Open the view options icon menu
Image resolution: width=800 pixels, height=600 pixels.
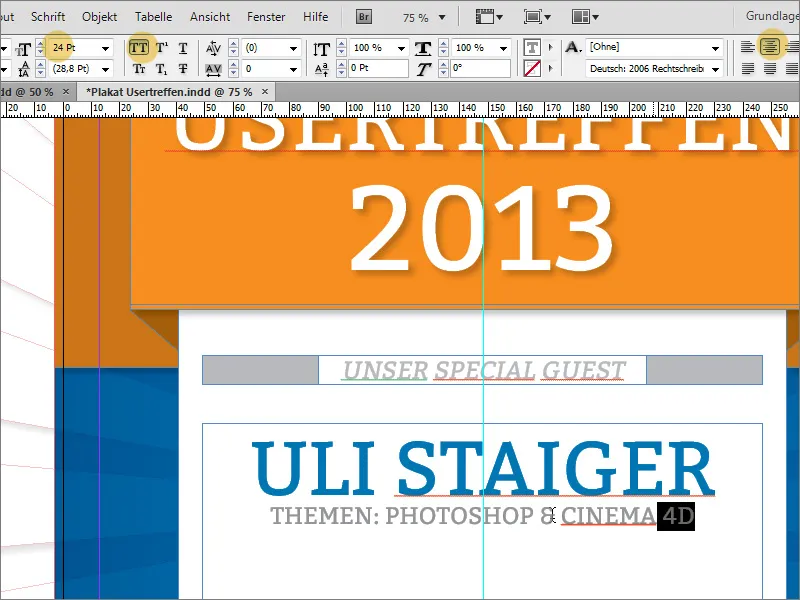(489, 17)
